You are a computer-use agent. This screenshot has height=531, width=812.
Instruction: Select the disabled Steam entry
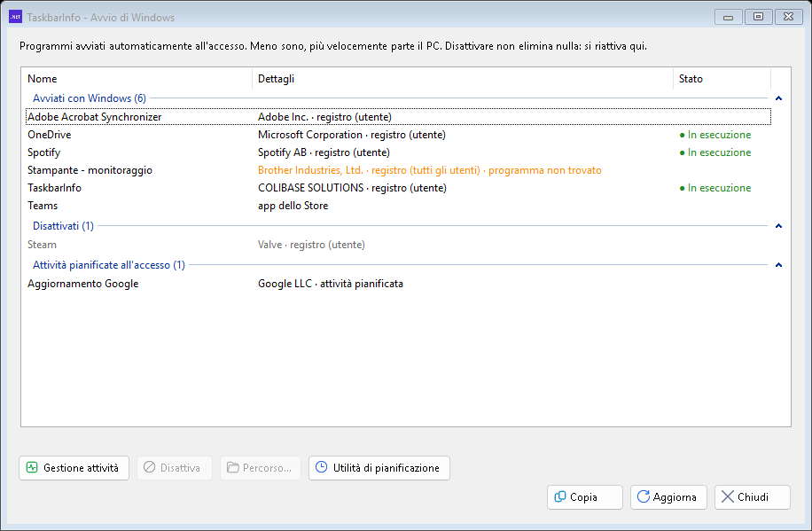coord(398,245)
